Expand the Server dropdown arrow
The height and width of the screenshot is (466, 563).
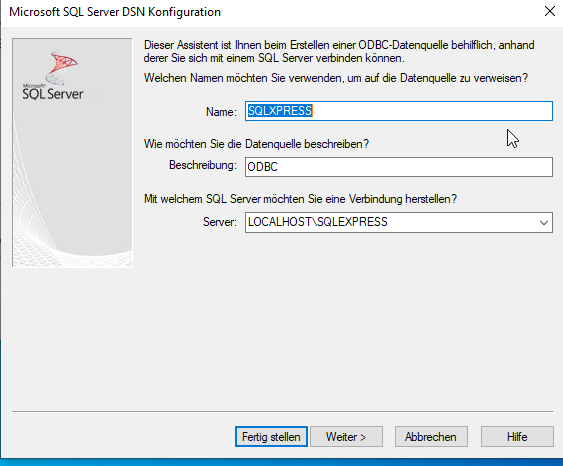[544, 223]
